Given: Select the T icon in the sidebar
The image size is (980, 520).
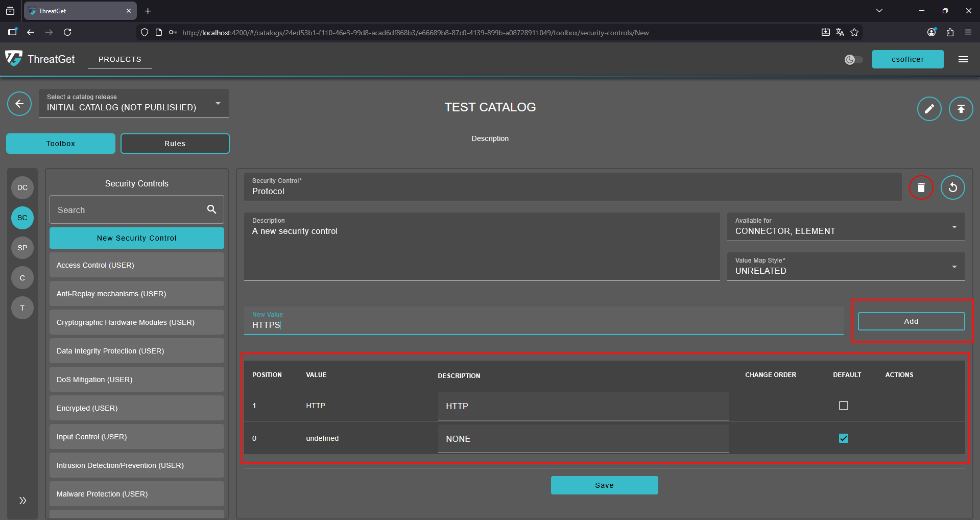Looking at the screenshot, I should (x=22, y=308).
